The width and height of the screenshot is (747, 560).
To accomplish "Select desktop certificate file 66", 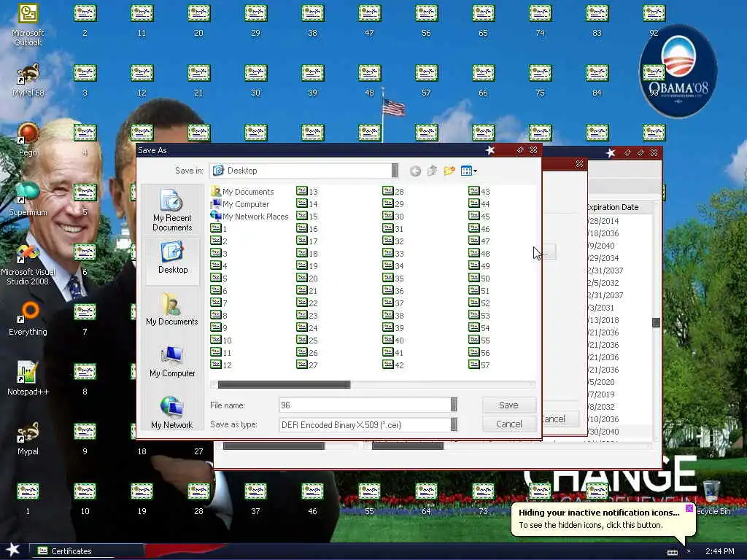I will pyautogui.click(x=483, y=80).
